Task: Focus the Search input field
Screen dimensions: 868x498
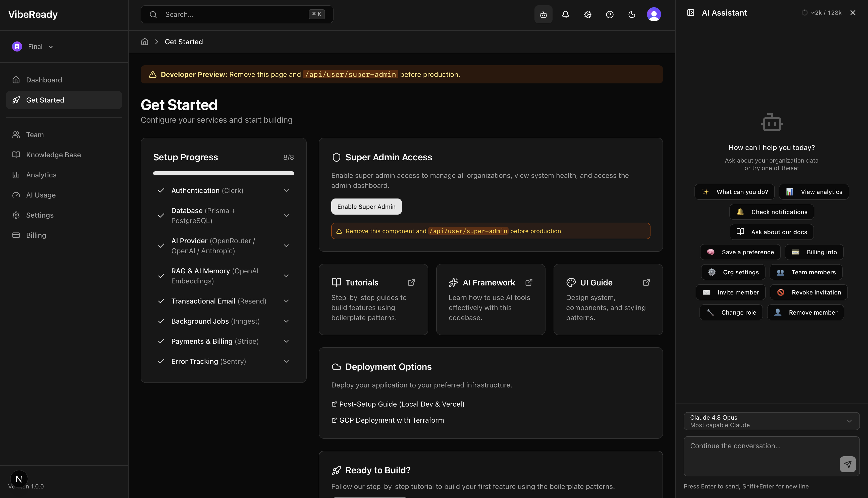Action: pyautogui.click(x=237, y=14)
